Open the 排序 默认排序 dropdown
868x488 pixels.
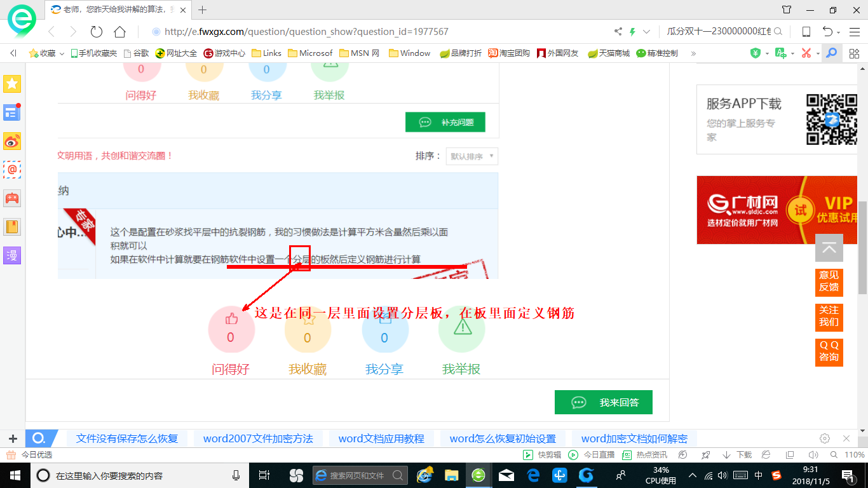[472, 156]
